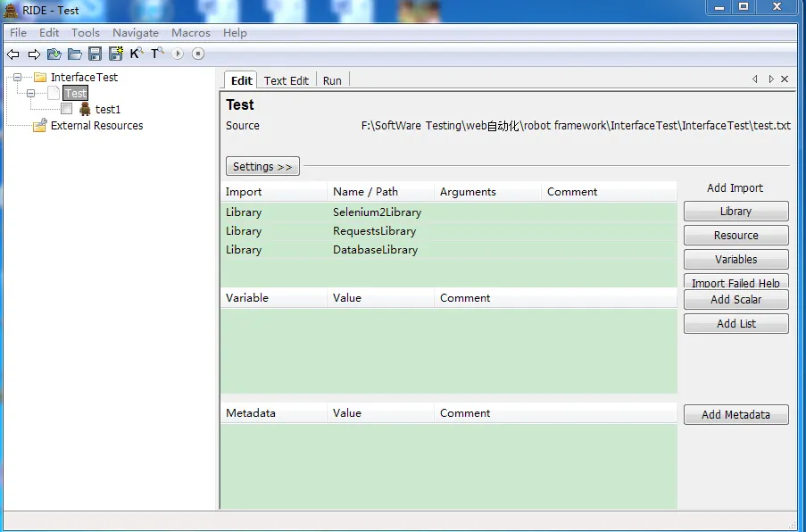The image size is (806, 532).
Task: Switch to the Edit tab
Action: [241, 80]
